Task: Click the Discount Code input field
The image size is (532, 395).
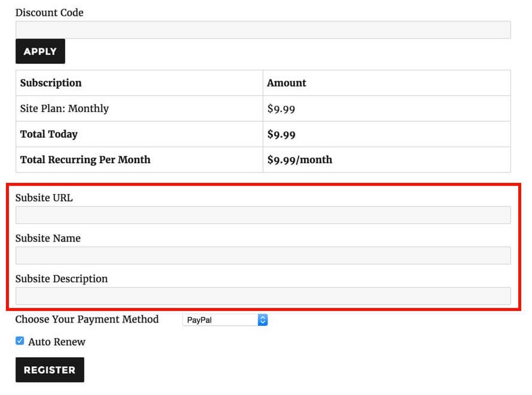Action: pyautogui.click(x=263, y=30)
